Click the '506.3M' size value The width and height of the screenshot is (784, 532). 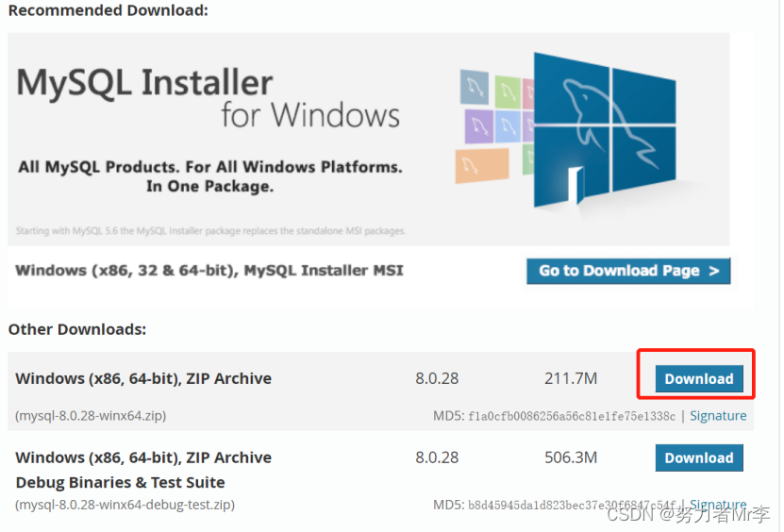pyautogui.click(x=571, y=457)
